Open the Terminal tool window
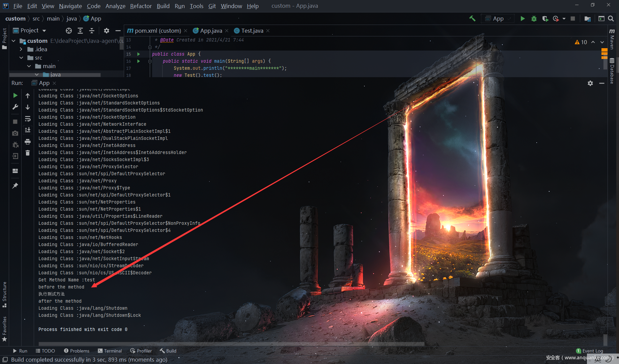This screenshot has width=619, height=364. point(110,351)
